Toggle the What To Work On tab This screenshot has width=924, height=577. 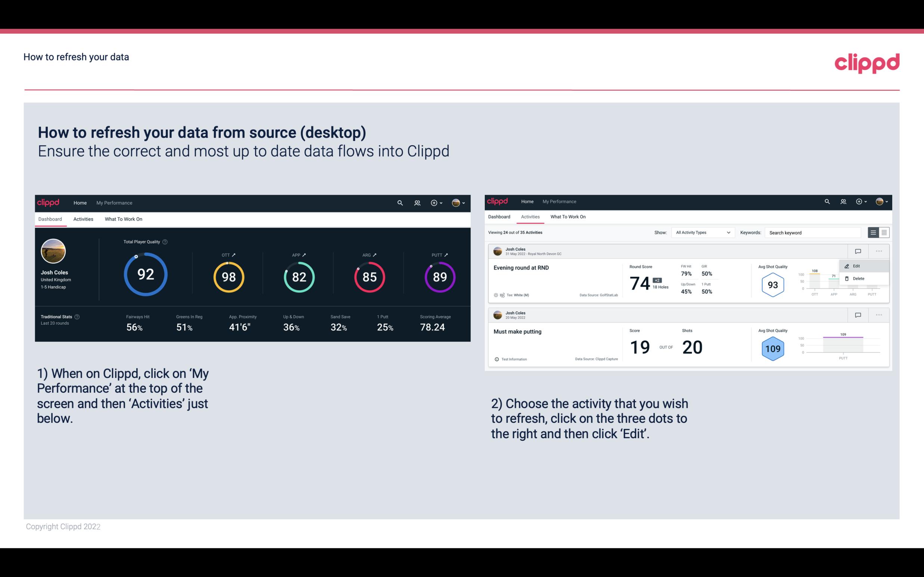[x=123, y=218]
